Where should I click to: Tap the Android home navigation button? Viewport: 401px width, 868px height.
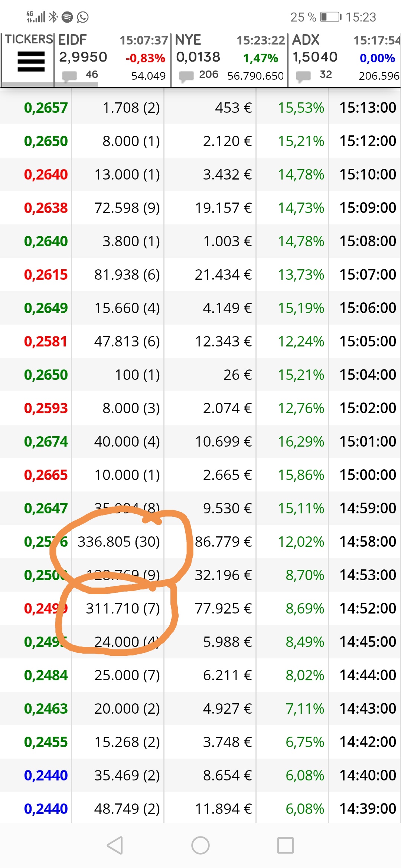pyautogui.click(x=200, y=845)
